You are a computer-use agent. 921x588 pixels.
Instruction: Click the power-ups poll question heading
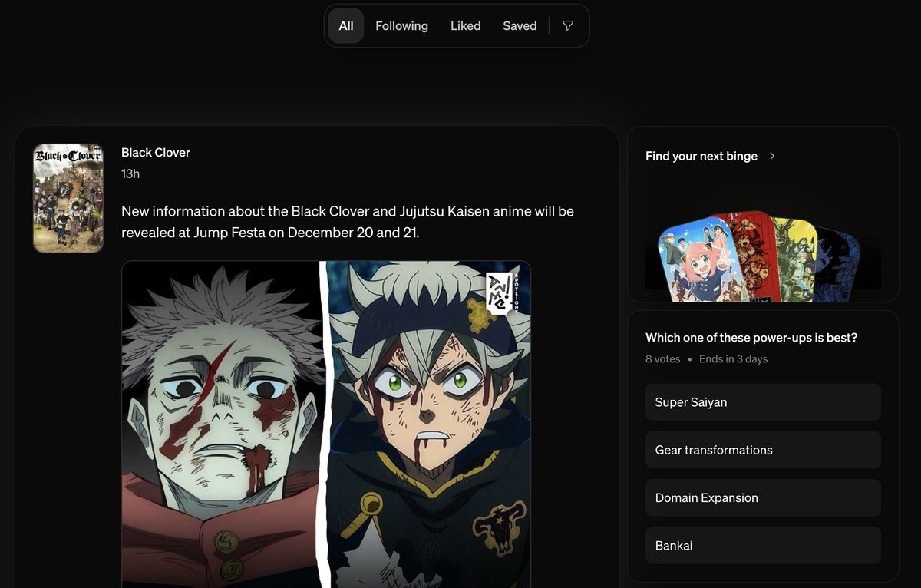point(751,338)
